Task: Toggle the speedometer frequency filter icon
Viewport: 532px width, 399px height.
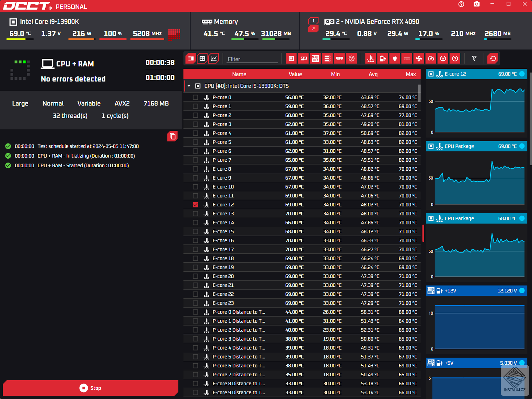Action: tap(431, 58)
